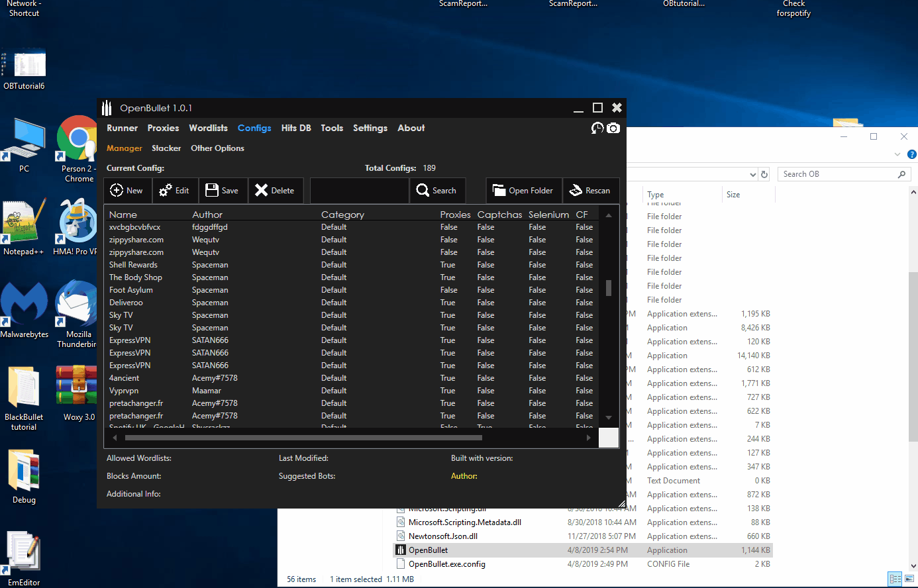Open Explorer help question mark icon

(x=911, y=154)
